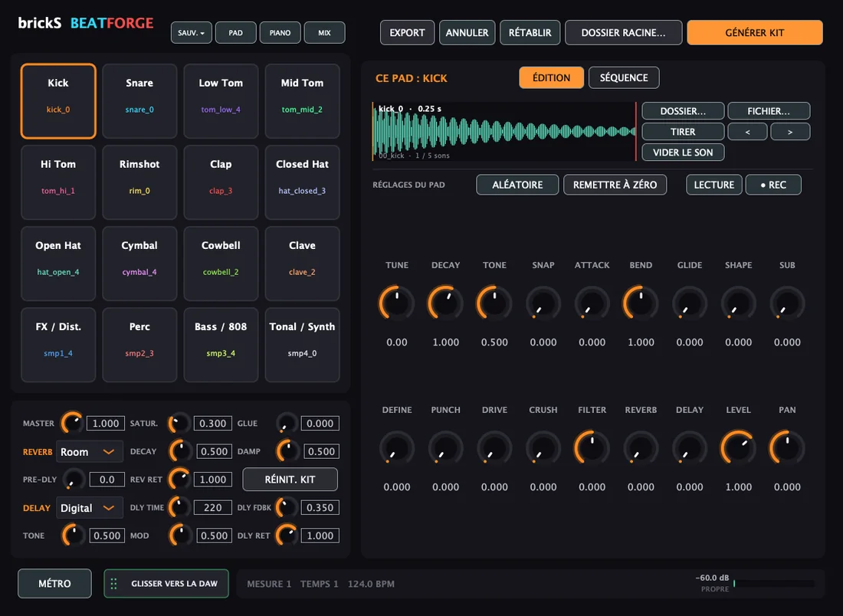Click the kick_0 waveform display
The image size is (843, 616).
pyautogui.click(x=504, y=132)
